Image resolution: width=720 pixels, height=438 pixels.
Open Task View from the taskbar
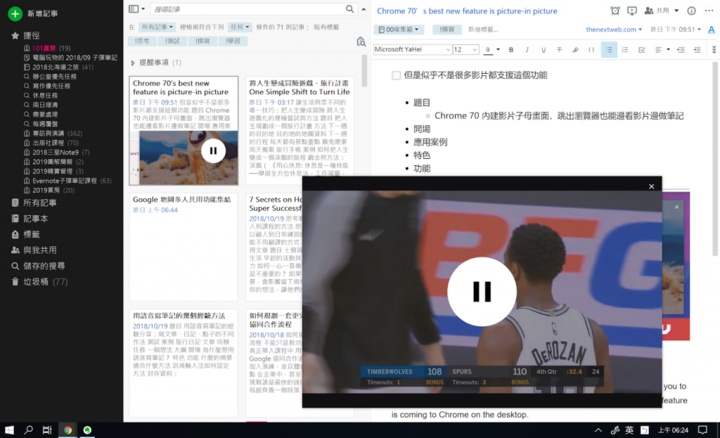pos(47,430)
